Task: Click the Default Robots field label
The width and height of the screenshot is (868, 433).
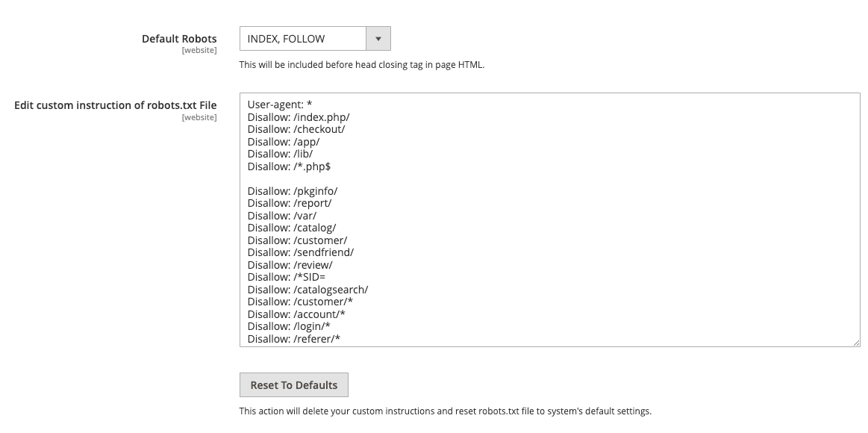Action: pyautogui.click(x=180, y=38)
